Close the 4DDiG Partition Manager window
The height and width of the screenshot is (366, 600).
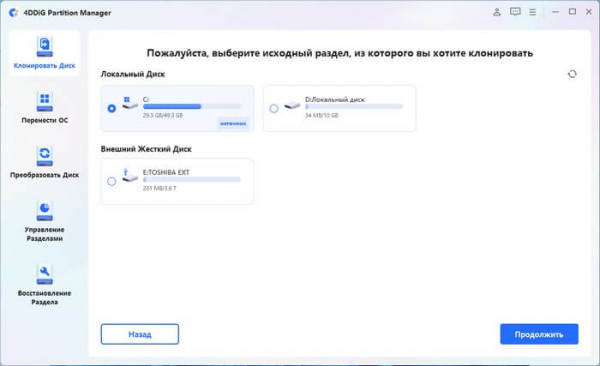coord(589,12)
